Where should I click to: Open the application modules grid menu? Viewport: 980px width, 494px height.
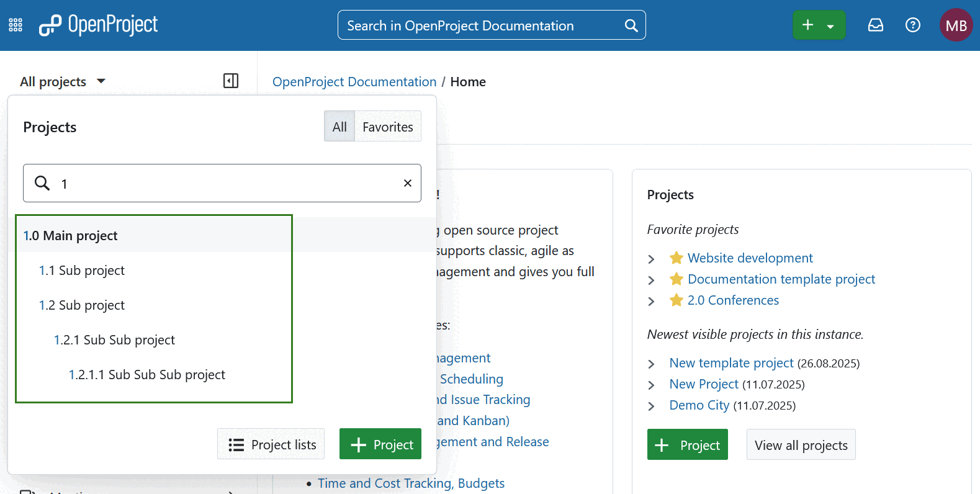16,25
